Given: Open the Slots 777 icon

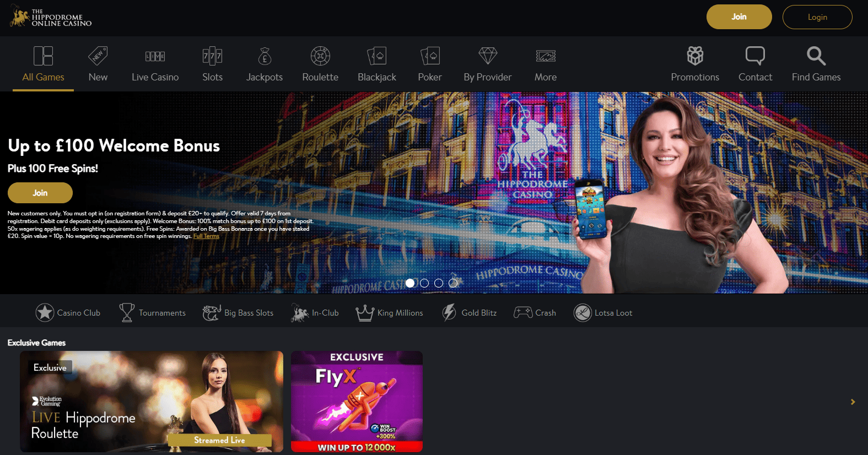Looking at the screenshot, I should [212, 56].
